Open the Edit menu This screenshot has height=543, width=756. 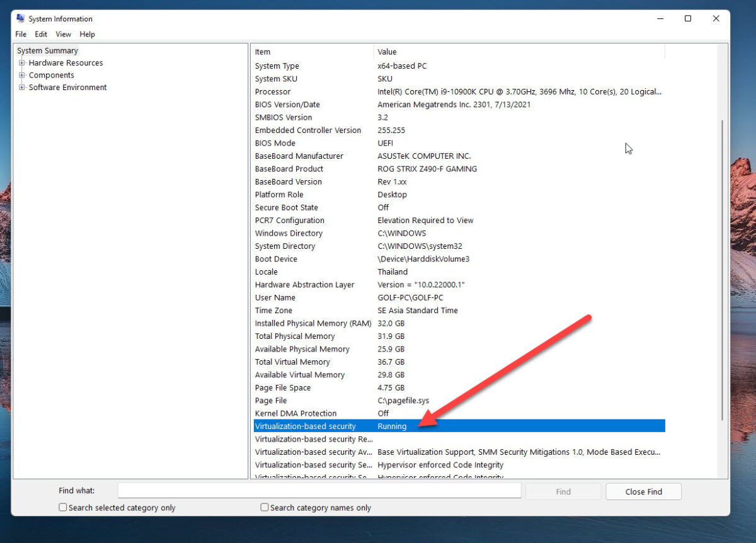coord(41,34)
